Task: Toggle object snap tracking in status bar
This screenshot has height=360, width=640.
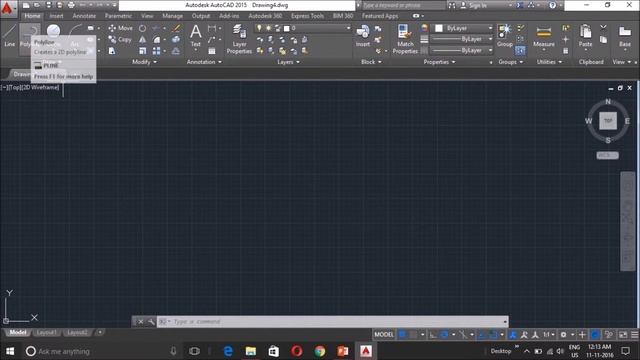Action: point(482,335)
